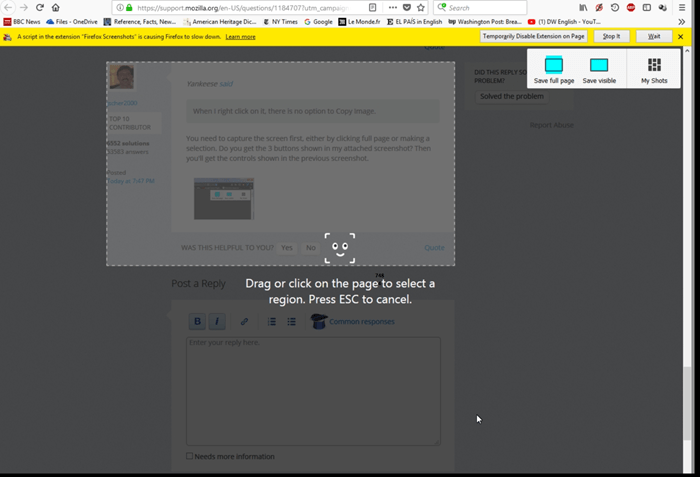Click Yes for was this helpful
This screenshot has width=700, height=477.
(x=287, y=247)
